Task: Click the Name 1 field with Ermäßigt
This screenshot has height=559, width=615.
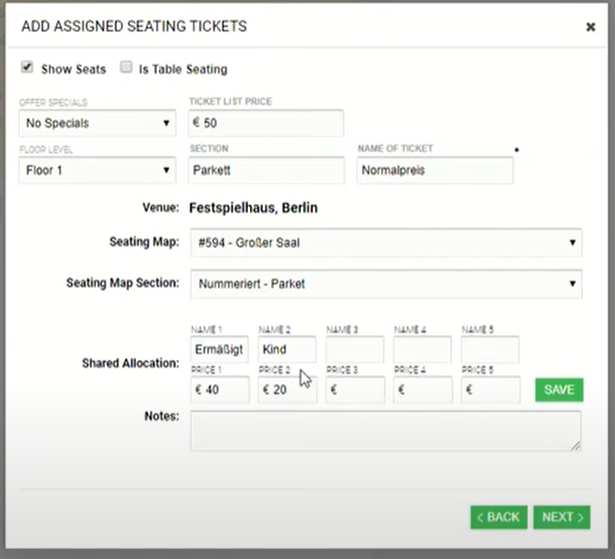Action: coord(219,350)
